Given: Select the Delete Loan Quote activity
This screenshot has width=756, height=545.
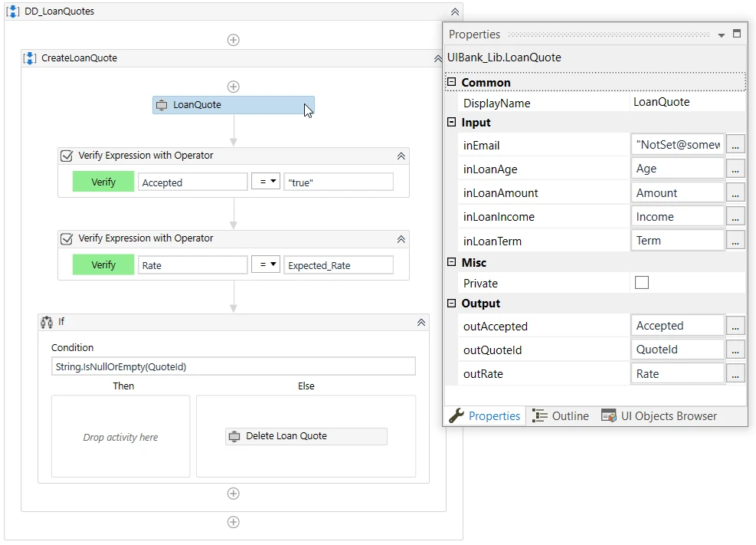Looking at the screenshot, I should coord(306,436).
